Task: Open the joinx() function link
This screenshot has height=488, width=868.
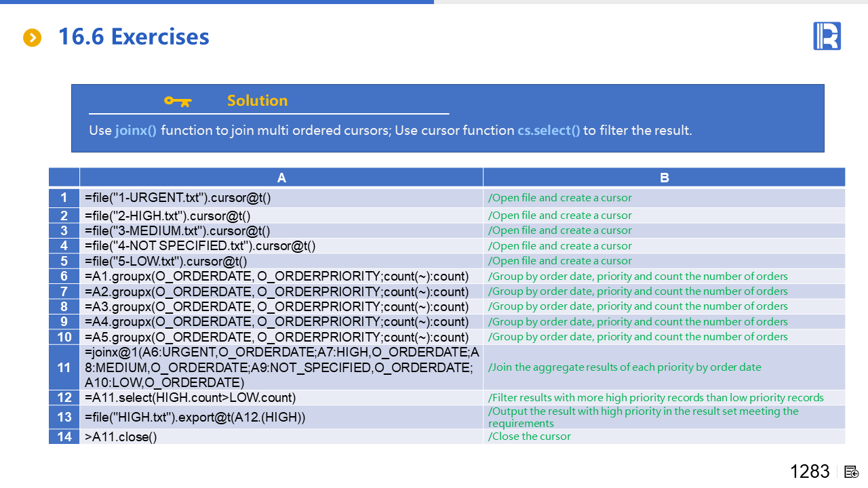Action: [x=136, y=130]
